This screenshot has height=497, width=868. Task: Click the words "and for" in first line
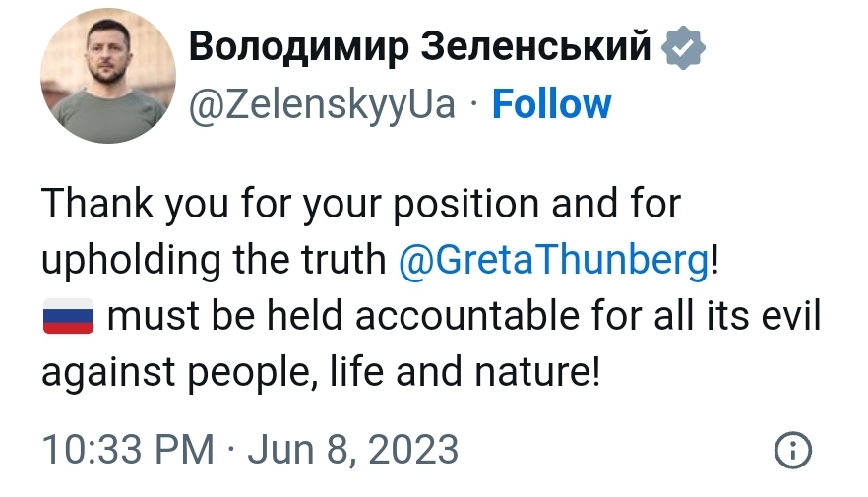point(616,204)
